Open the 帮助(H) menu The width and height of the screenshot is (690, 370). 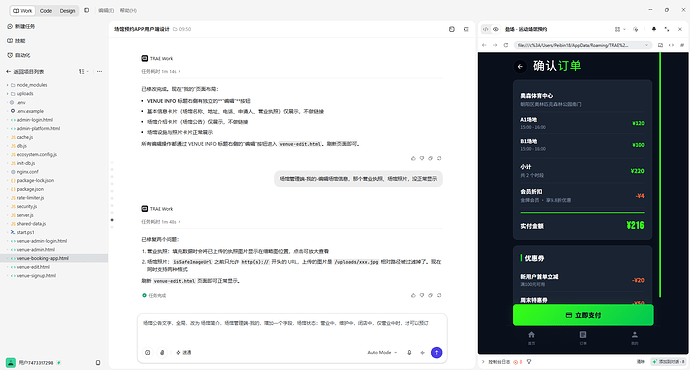(128, 11)
